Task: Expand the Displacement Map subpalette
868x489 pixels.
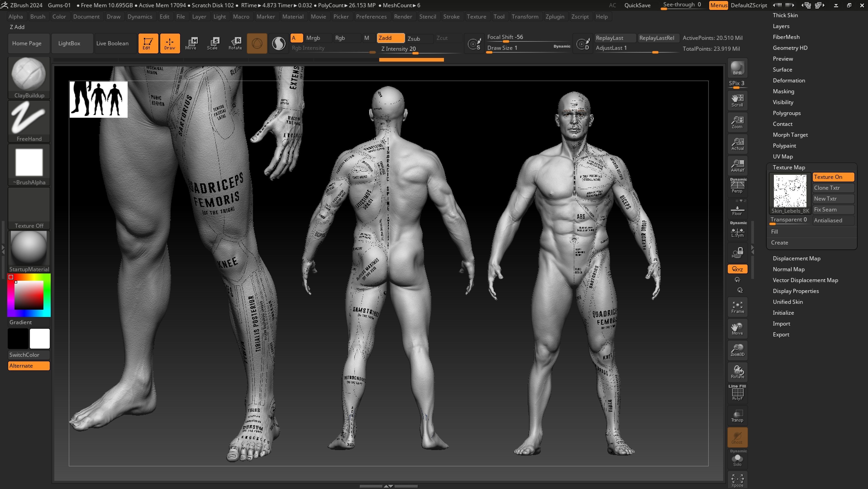Action: (x=796, y=259)
